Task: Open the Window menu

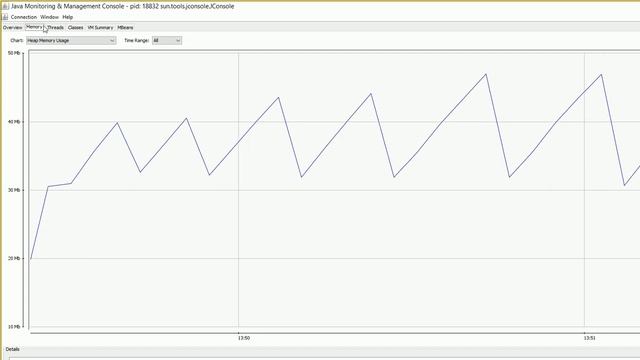Action: (49, 17)
